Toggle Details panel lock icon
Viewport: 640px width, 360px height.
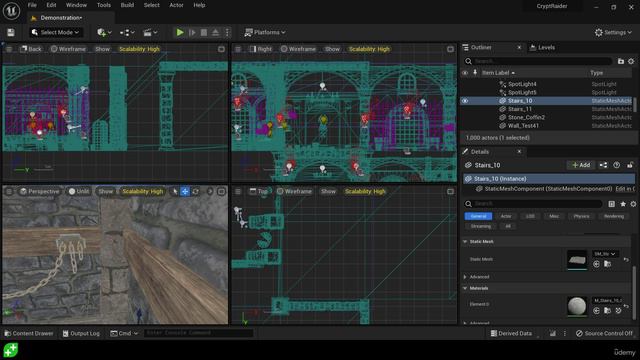tap(630, 165)
